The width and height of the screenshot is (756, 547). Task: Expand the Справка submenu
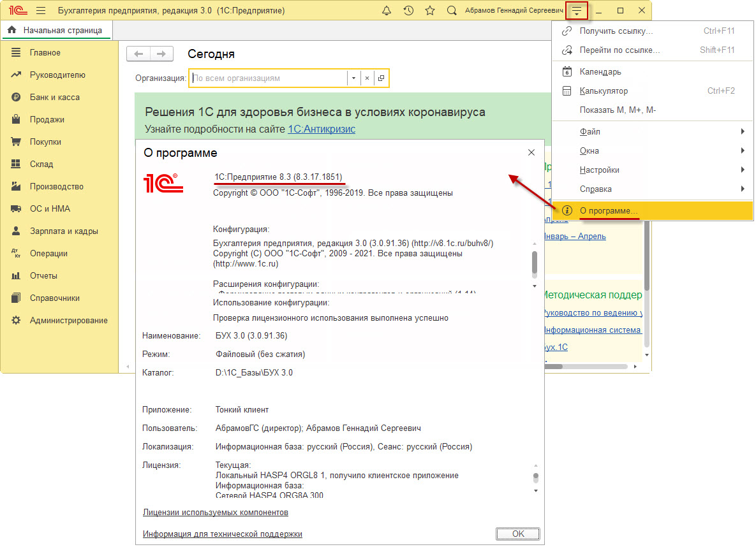(x=653, y=189)
